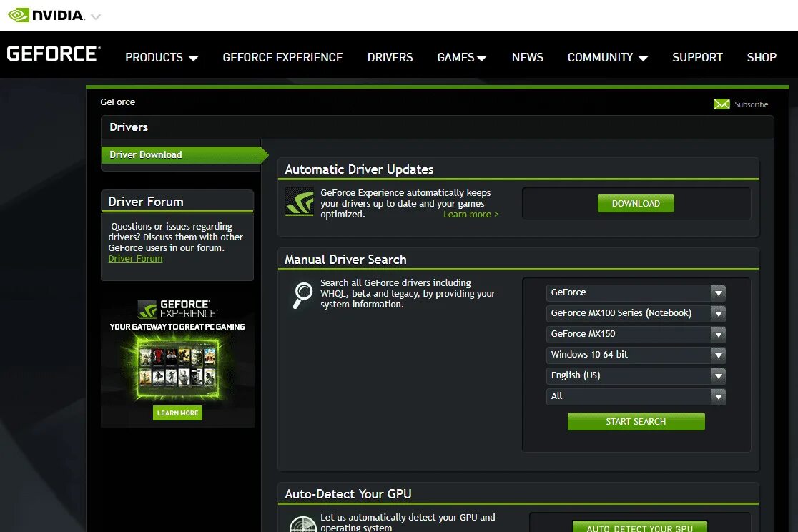Open the Support page

[x=697, y=57]
